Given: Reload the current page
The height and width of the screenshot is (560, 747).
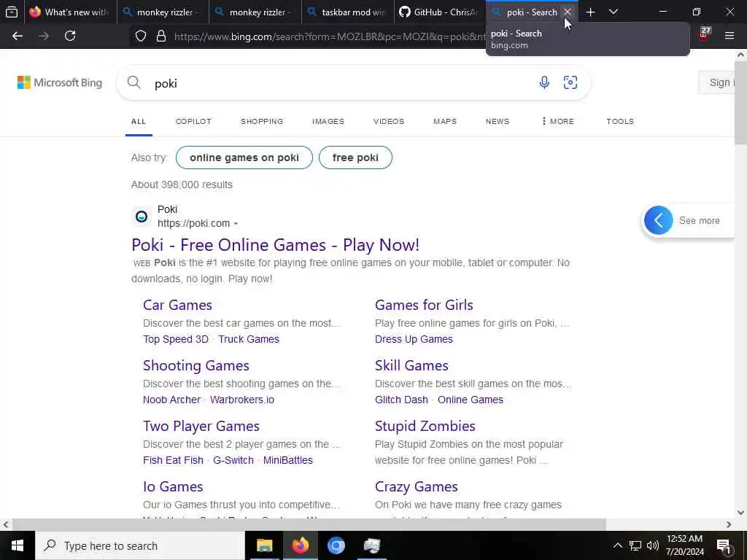Looking at the screenshot, I should (x=70, y=36).
